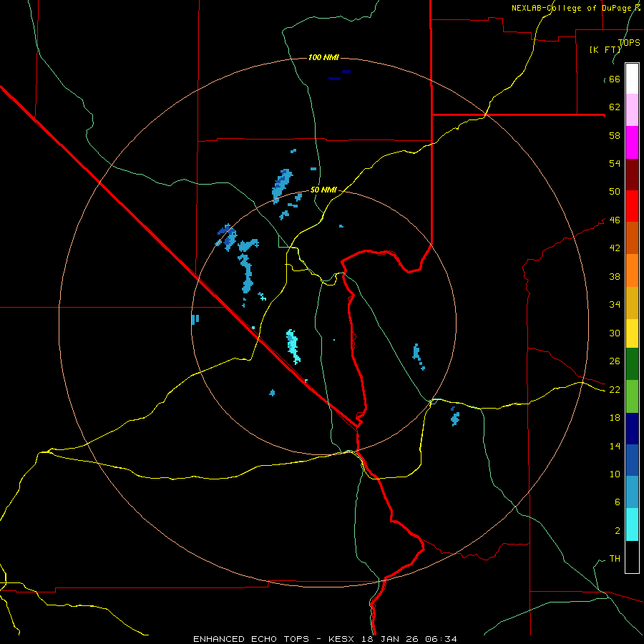Click the black TH threshold swatch
Viewport: 644px width, 644px height.
coord(632,557)
